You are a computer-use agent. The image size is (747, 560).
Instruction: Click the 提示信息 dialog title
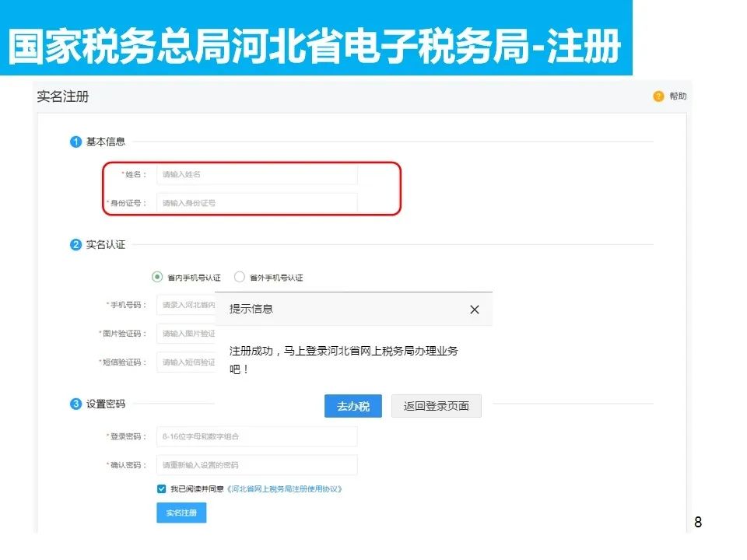251,309
